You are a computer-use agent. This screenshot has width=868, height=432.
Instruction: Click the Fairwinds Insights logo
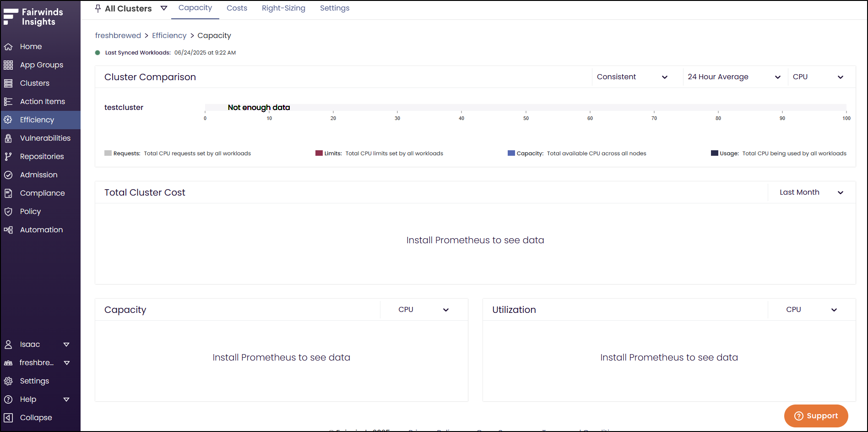click(33, 17)
